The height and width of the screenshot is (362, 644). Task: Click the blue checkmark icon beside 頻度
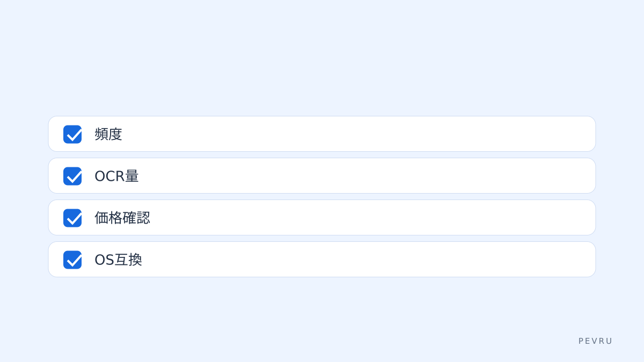click(x=72, y=134)
